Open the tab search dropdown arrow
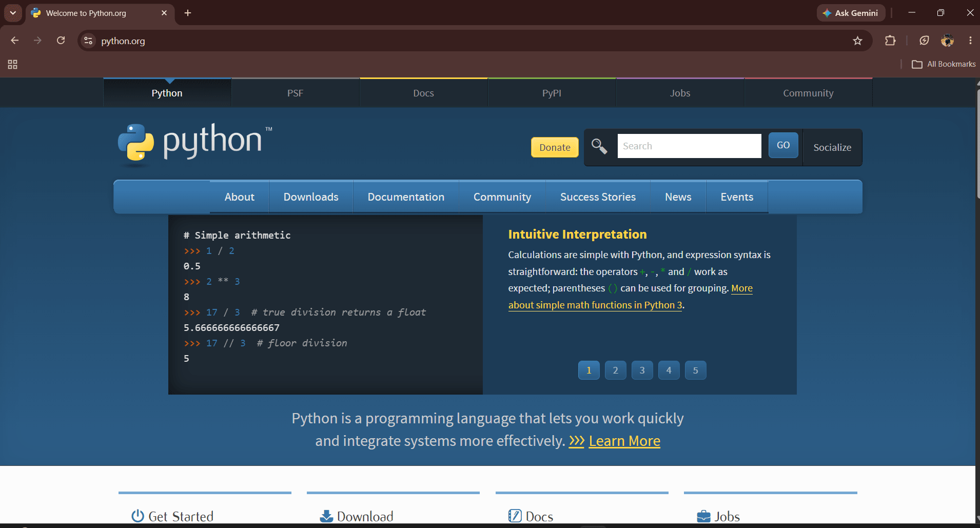Screen dimensions: 980x528 (13, 13)
